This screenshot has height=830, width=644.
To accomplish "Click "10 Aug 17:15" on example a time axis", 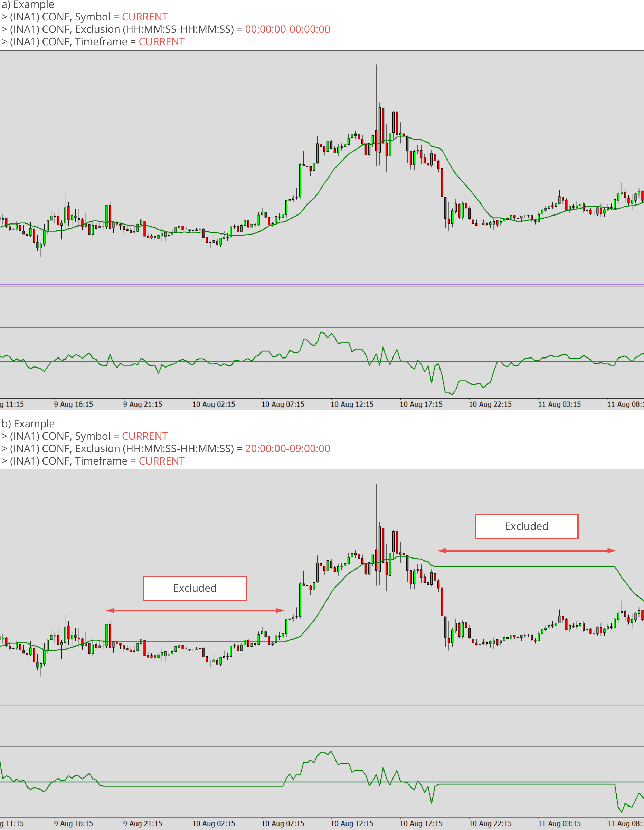I will pos(421,404).
